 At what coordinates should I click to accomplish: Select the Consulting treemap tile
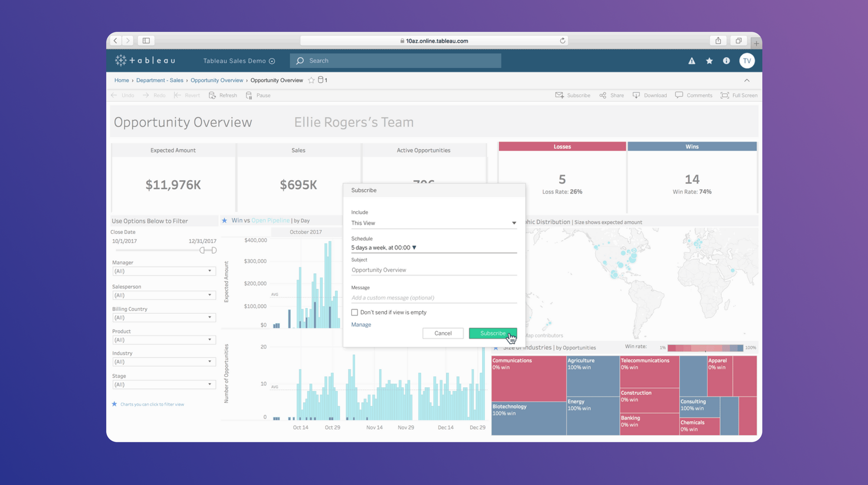[700, 407]
